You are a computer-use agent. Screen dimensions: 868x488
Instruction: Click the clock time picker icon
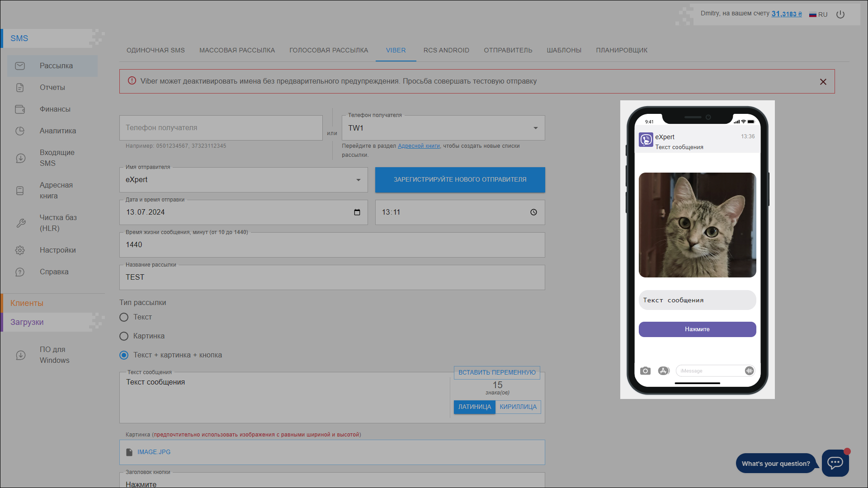pos(533,212)
